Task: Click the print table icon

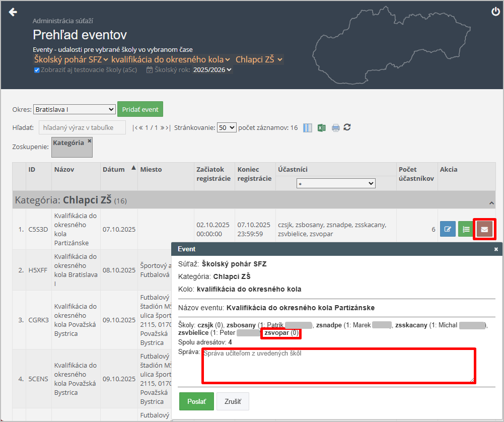Action: coord(335,128)
